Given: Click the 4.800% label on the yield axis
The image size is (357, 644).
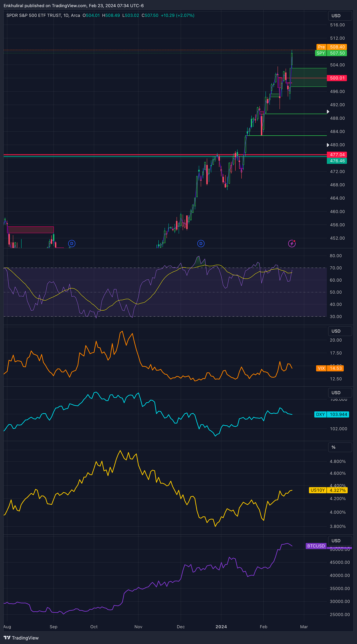Looking at the screenshot, I should 338,461.
